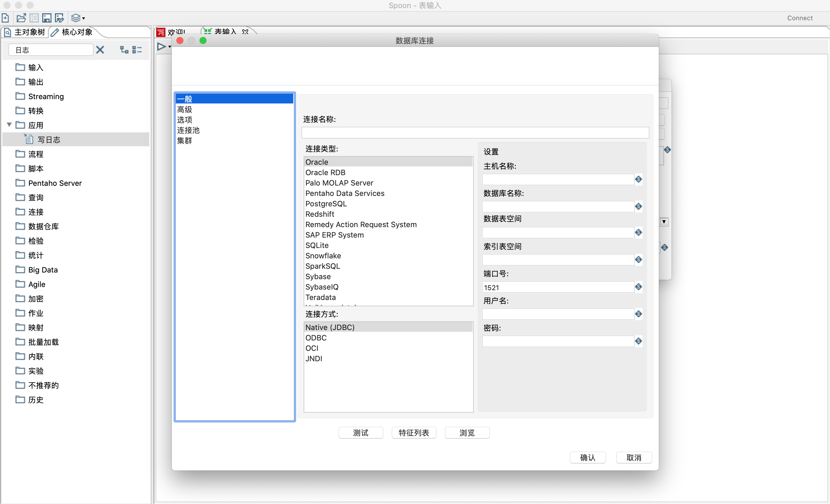Click the collapse-all list icon
The width and height of the screenshot is (830, 504).
(x=137, y=50)
